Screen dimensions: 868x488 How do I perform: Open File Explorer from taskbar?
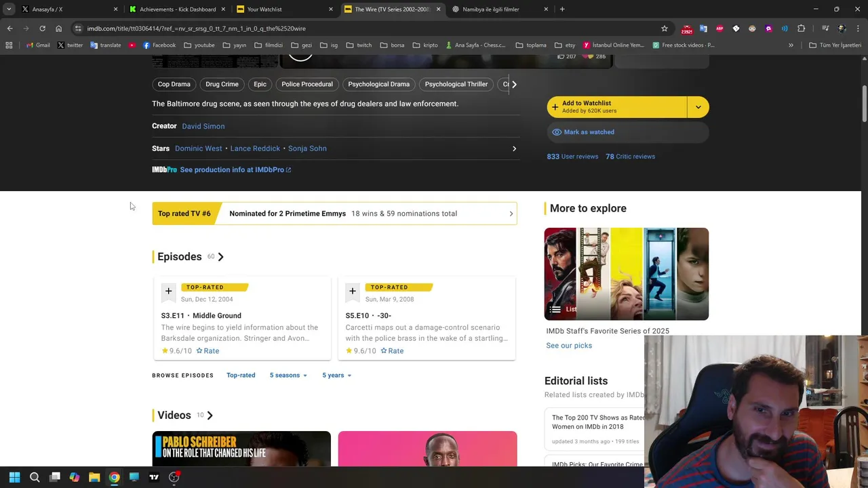pos(94,477)
